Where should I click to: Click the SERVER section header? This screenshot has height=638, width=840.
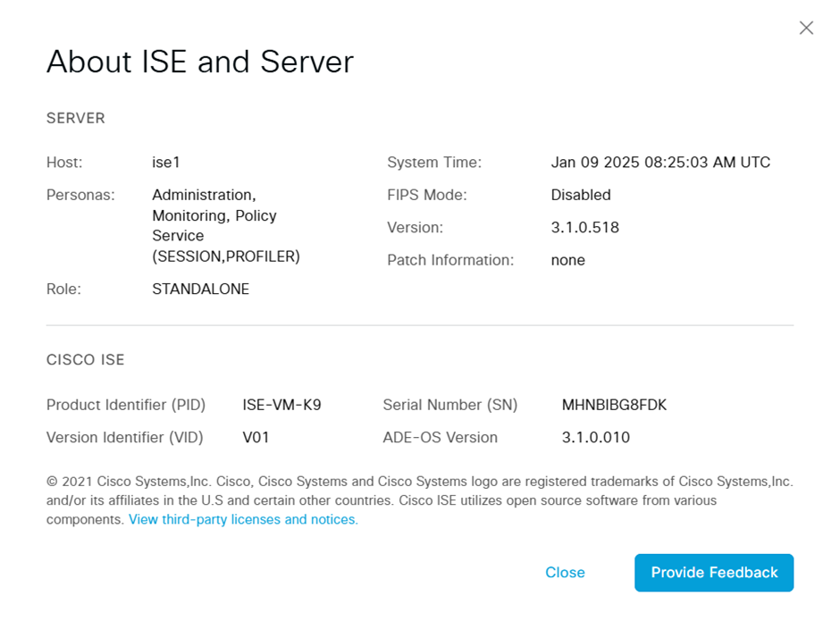click(76, 118)
